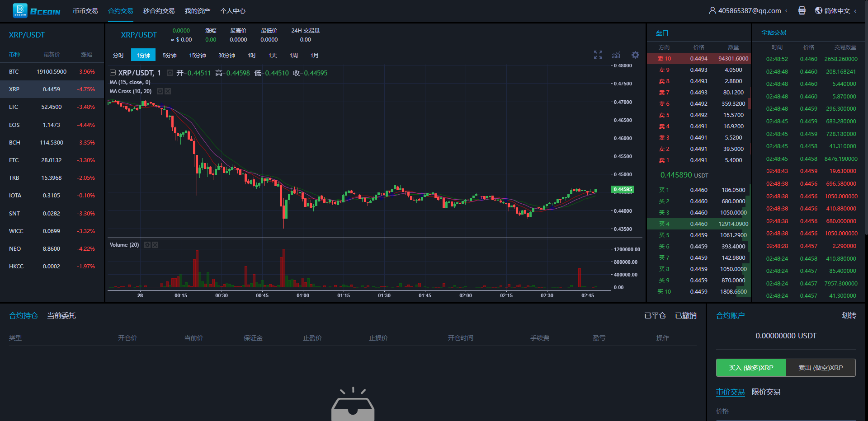This screenshot has width=868, height=421.
Task: Select the 1时 chart interval
Action: point(252,55)
